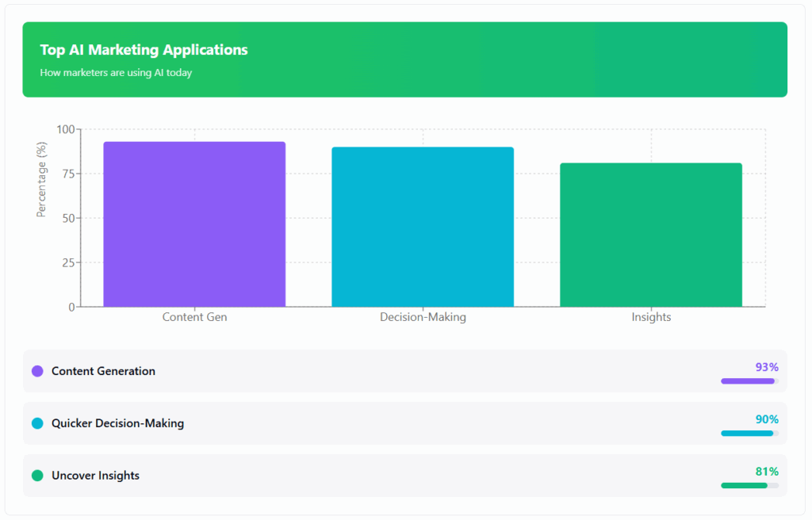The width and height of the screenshot is (812, 520).
Task: Click the "Percentage (%)" y-axis title
Action: 42,178
